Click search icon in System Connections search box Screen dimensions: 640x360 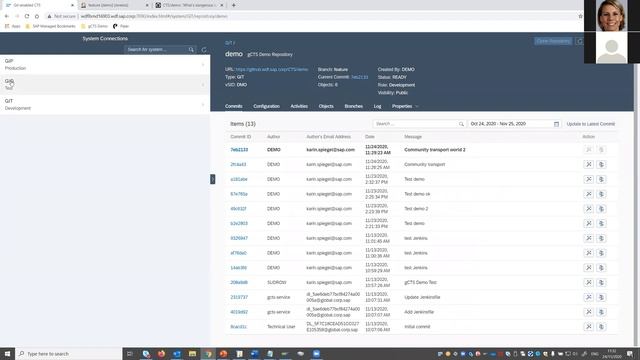[x=191, y=50]
